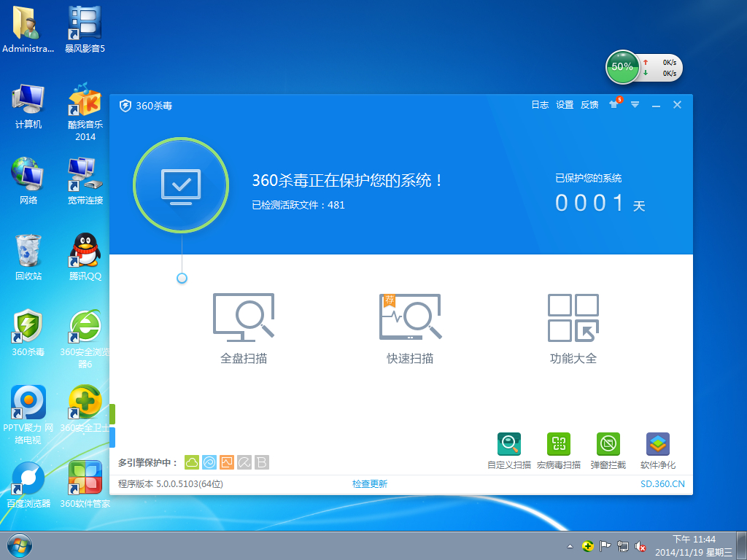Launch 自定义扫描 custom scan tool
Screen dimensions: 747x560
[x=508, y=451]
